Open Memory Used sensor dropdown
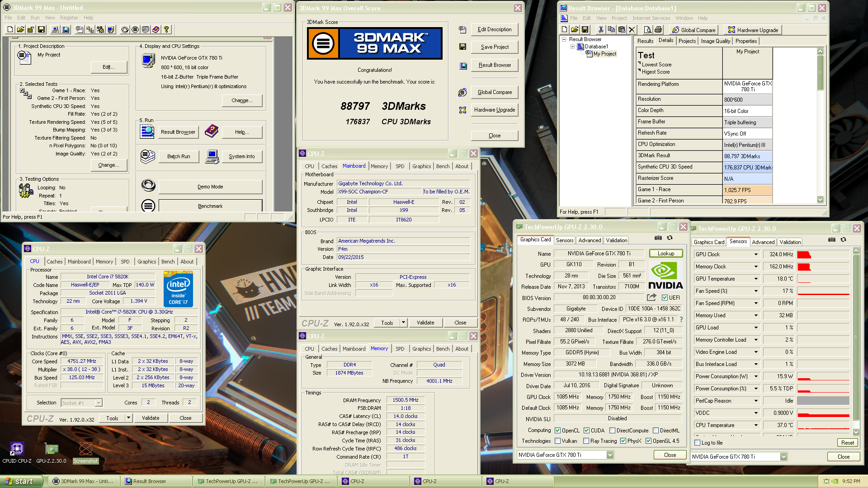The height and width of the screenshot is (488, 868). [x=755, y=315]
